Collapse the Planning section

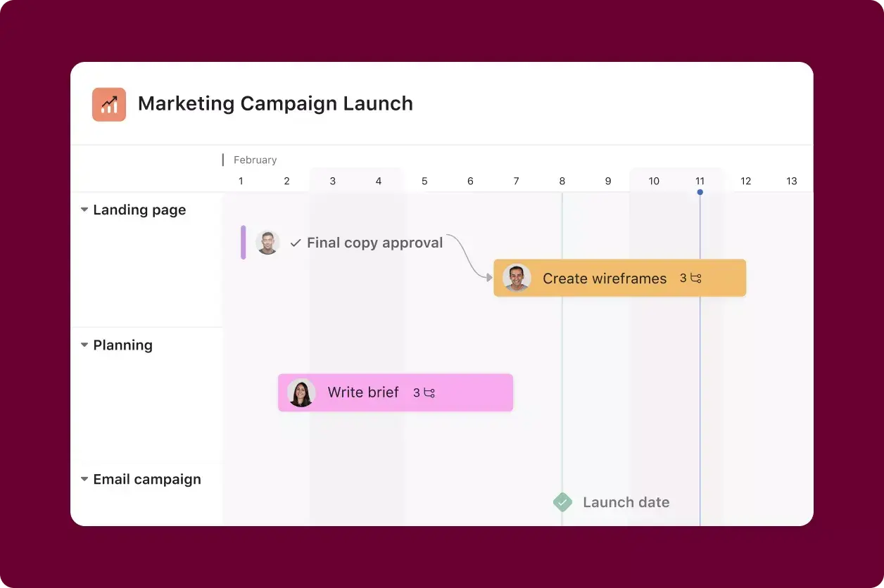coord(84,345)
